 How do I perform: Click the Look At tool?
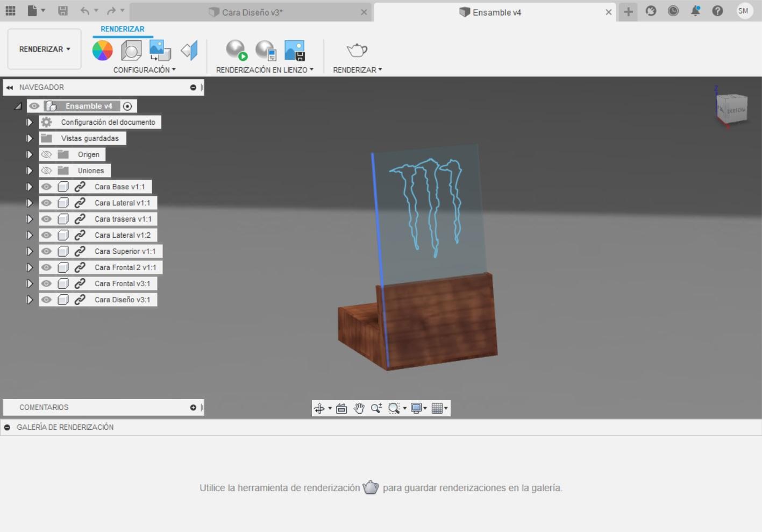pos(341,408)
